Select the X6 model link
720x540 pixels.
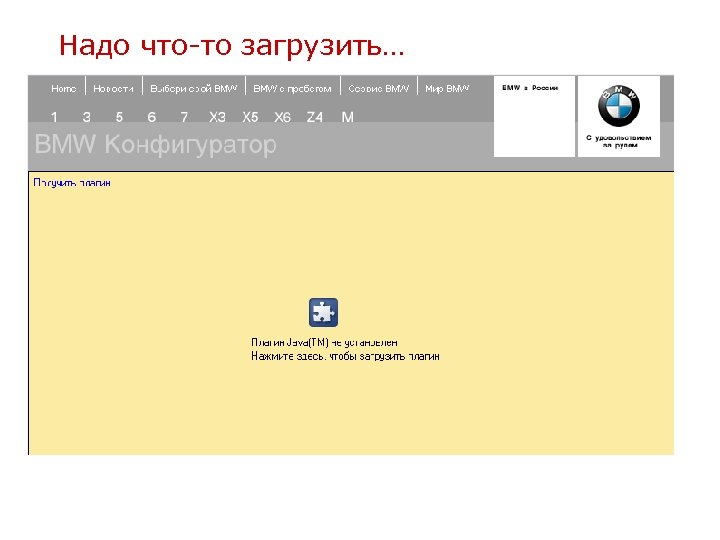(x=282, y=117)
